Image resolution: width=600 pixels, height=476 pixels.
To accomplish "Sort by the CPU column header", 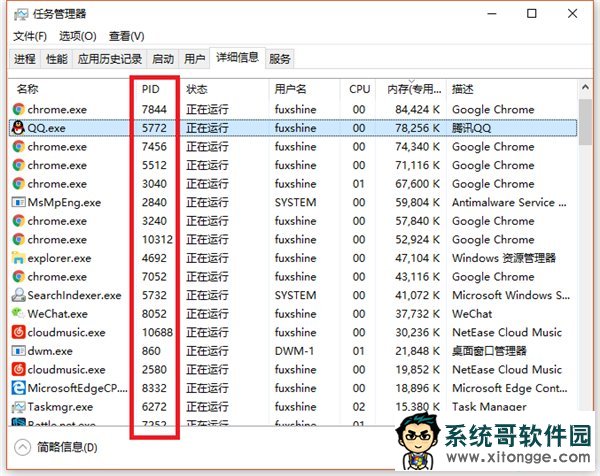I will pos(358,89).
